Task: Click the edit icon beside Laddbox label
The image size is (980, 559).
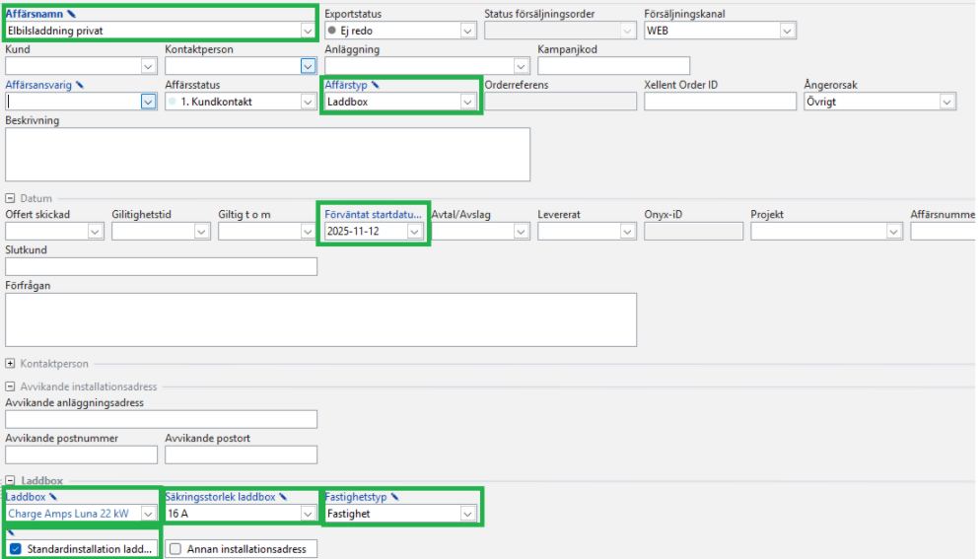Action: coord(53,497)
